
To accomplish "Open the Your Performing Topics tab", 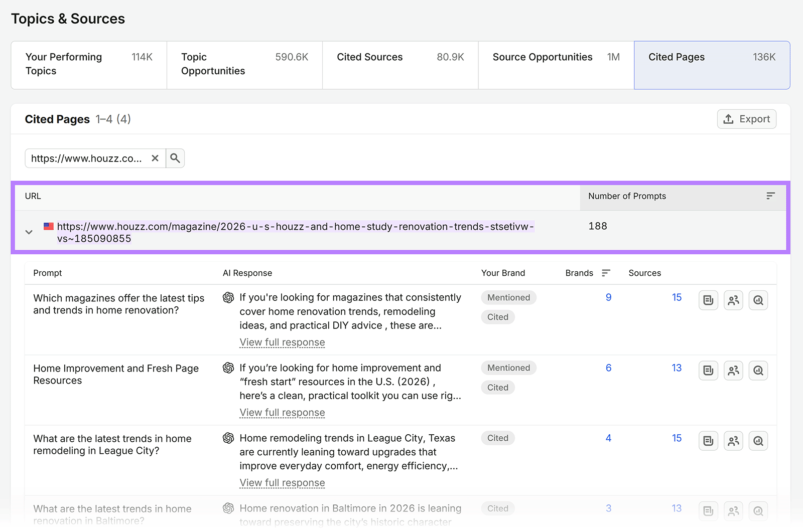I will click(89, 65).
